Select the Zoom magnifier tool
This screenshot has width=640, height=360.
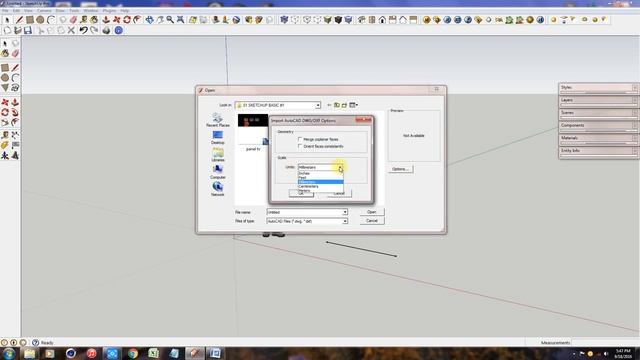tap(170, 20)
